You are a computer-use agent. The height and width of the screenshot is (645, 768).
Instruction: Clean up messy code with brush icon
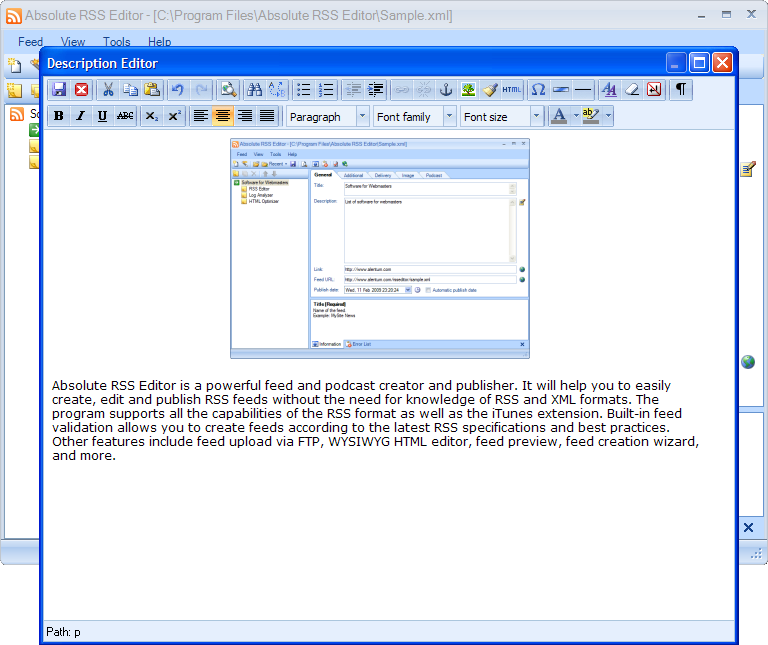(x=490, y=90)
